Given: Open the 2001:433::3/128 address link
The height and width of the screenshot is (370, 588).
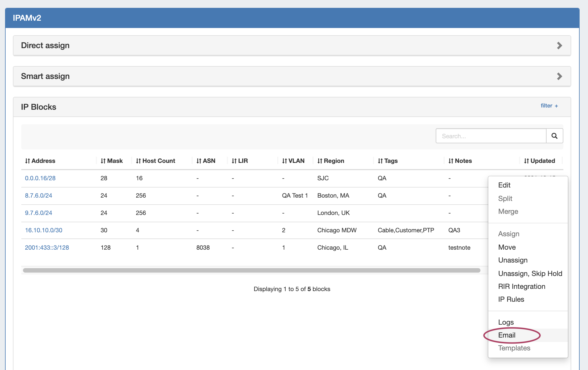Looking at the screenshot, I should tap(47, 247).
